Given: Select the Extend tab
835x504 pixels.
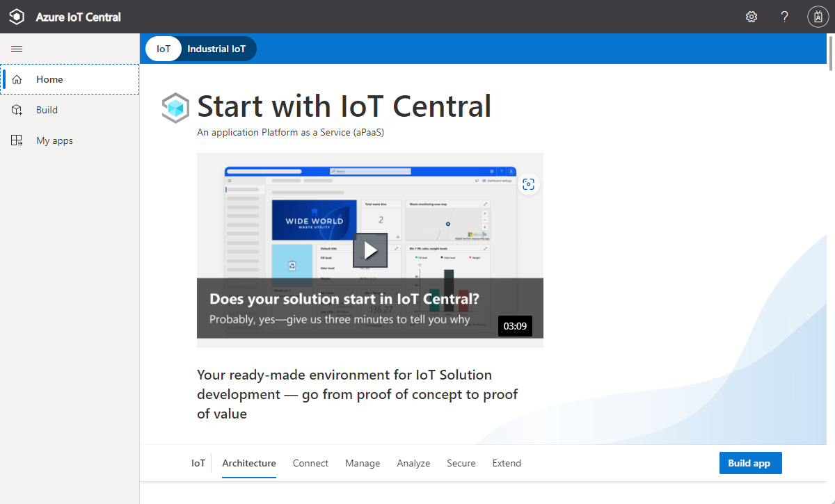Looking at the screenshot, I should [x=507, y=463].
